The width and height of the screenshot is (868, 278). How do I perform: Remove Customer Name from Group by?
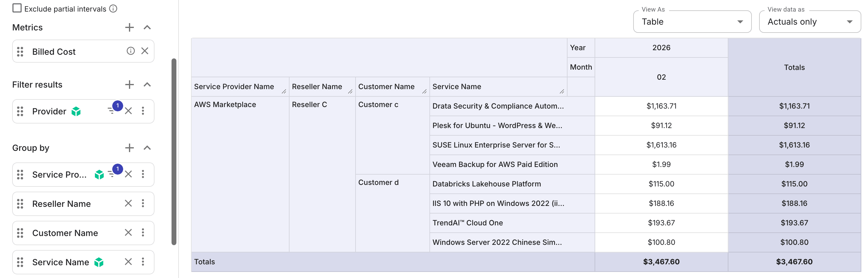pyautogui.click(x=128, y=232)
